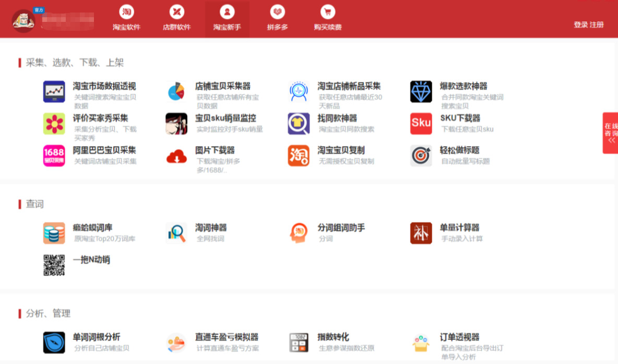Click the 登录 注册 link
Image resolution: width=618 pixels, height=364 pixels.
coord(588,25)
